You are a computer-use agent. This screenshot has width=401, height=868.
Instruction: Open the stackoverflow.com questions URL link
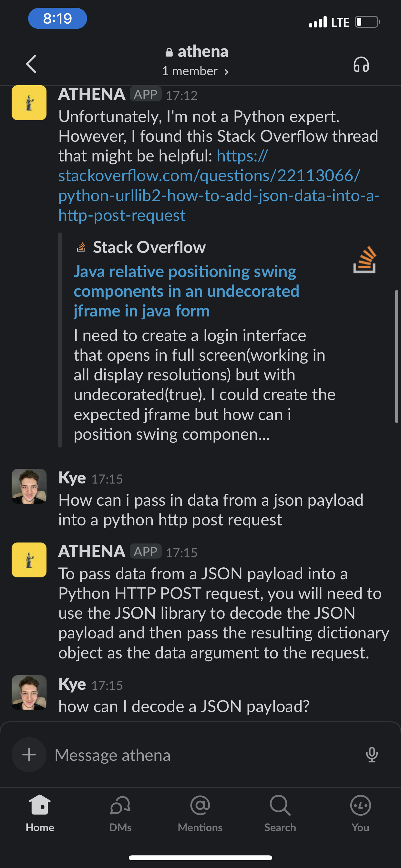(x=218, y=185)
